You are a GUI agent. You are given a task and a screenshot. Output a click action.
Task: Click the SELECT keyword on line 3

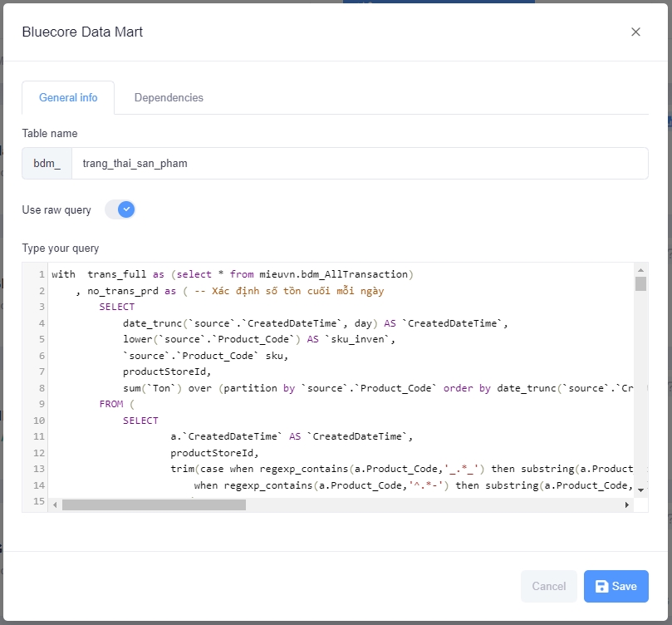[116, 307]
